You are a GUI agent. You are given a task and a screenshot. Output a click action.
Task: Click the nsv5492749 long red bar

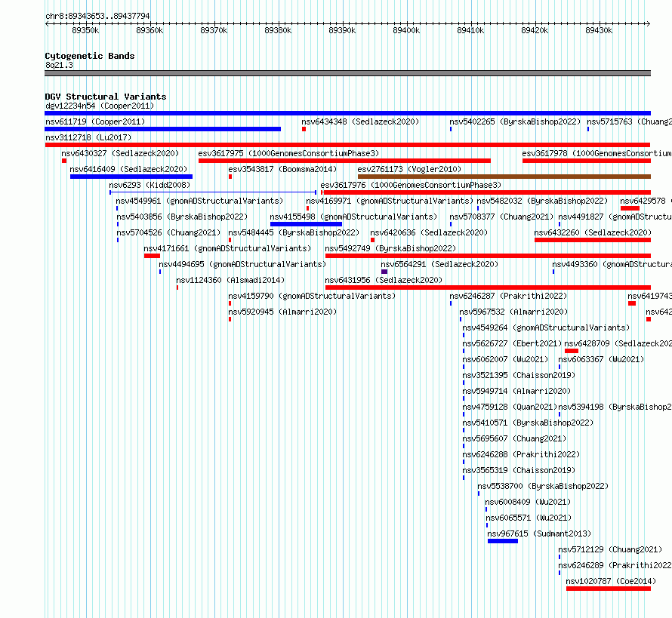tap(488, 256)
